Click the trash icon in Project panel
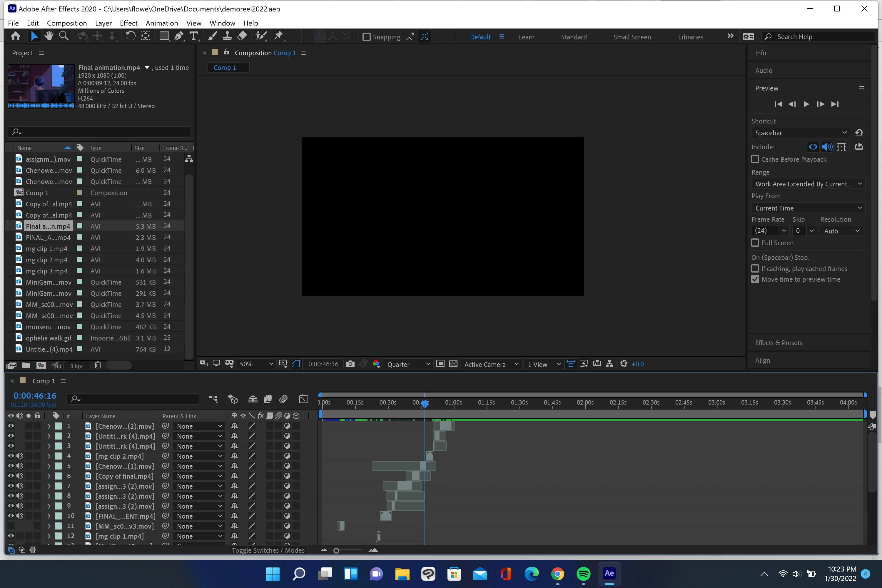The width and height of the screenshot is (882, 588). tap(98, 365)
